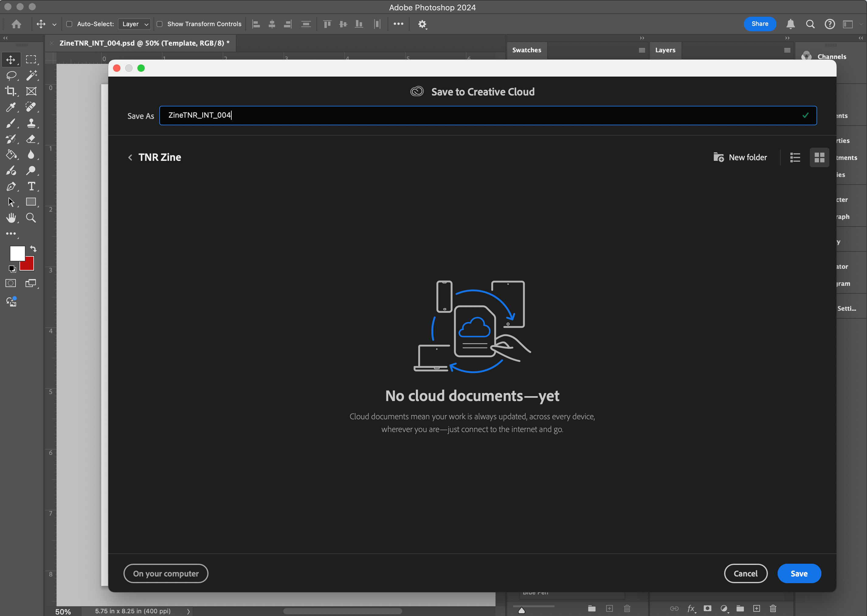
Task: Go back from TNR Zine folder
Action: (x=130, y=157)
